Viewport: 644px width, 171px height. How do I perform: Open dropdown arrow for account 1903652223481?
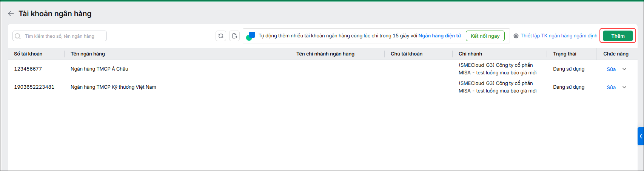coord(624,87)
